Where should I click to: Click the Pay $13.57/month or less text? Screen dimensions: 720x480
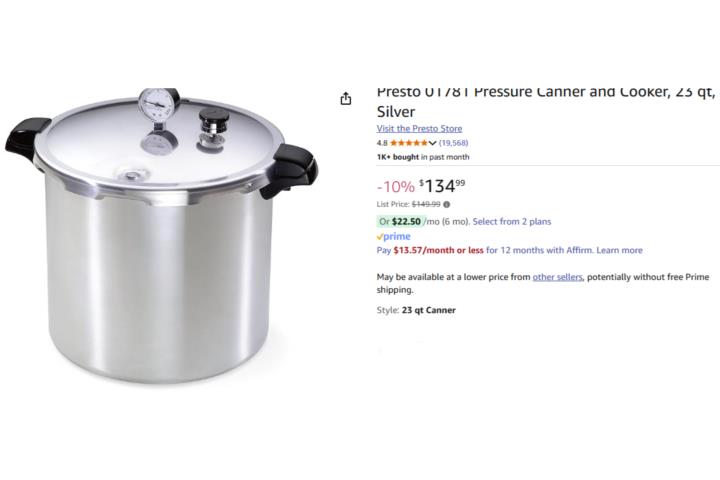click(x=430, y=250)
